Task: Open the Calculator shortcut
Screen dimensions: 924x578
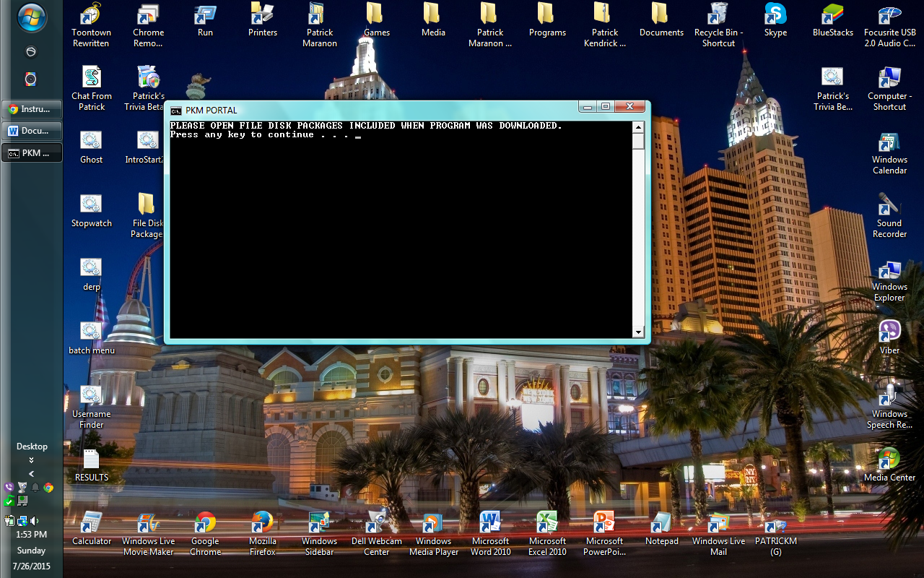Action: point(92,528)
